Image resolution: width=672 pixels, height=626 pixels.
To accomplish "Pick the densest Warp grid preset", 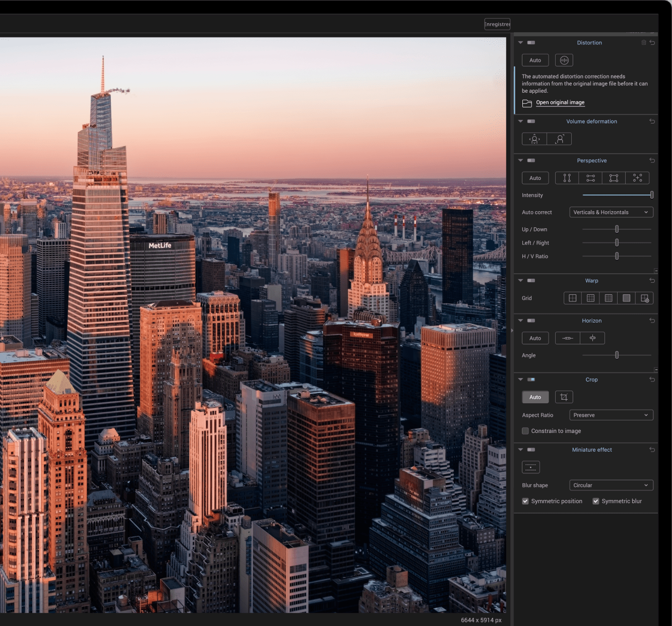I will 626,298.
